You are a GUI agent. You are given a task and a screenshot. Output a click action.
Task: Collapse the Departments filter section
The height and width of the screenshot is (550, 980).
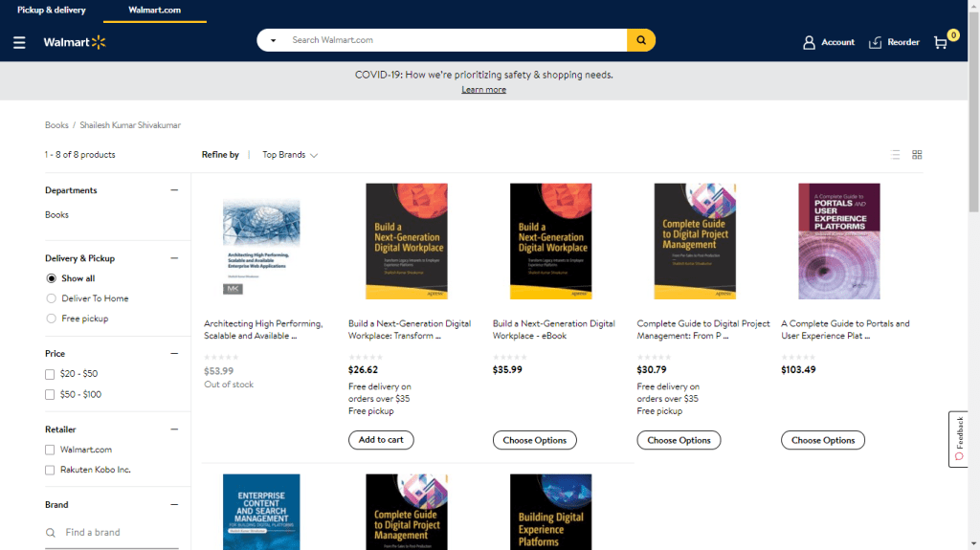174,190
